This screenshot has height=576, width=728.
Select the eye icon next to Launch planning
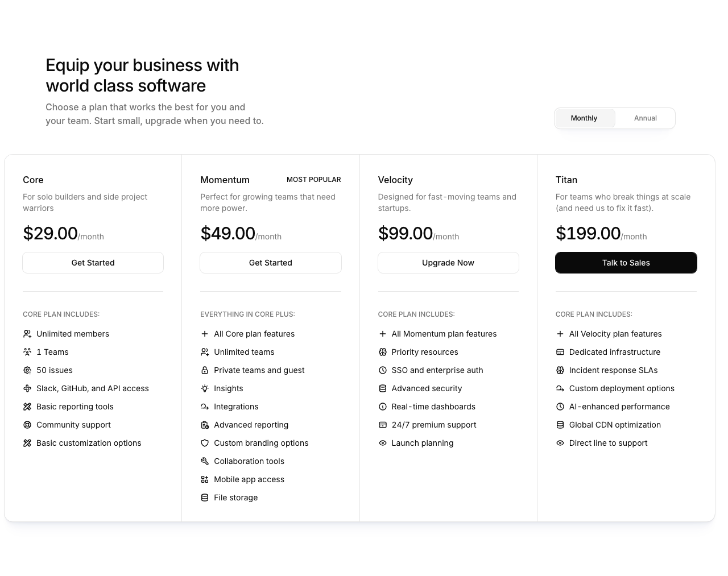tap(382, 443)
